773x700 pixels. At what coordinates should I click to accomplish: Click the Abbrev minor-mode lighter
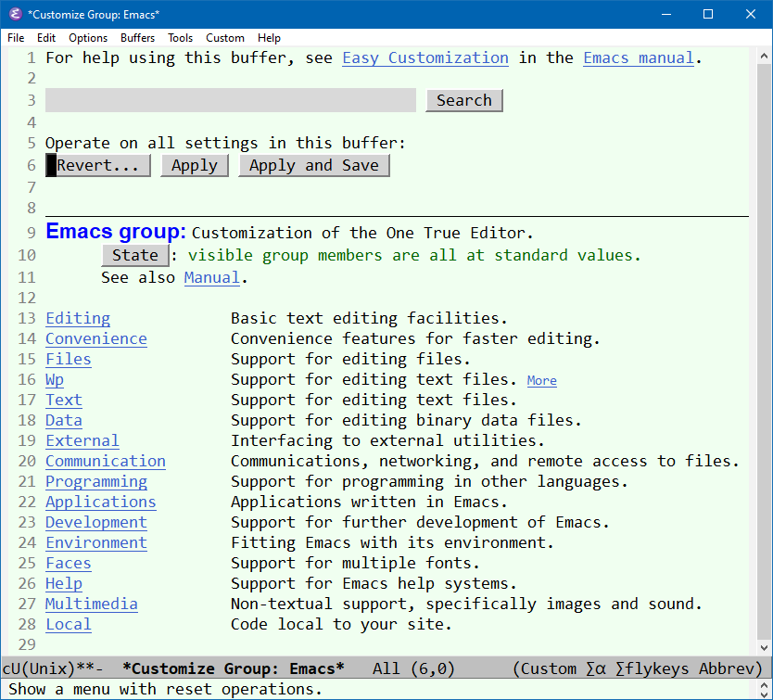728,668
